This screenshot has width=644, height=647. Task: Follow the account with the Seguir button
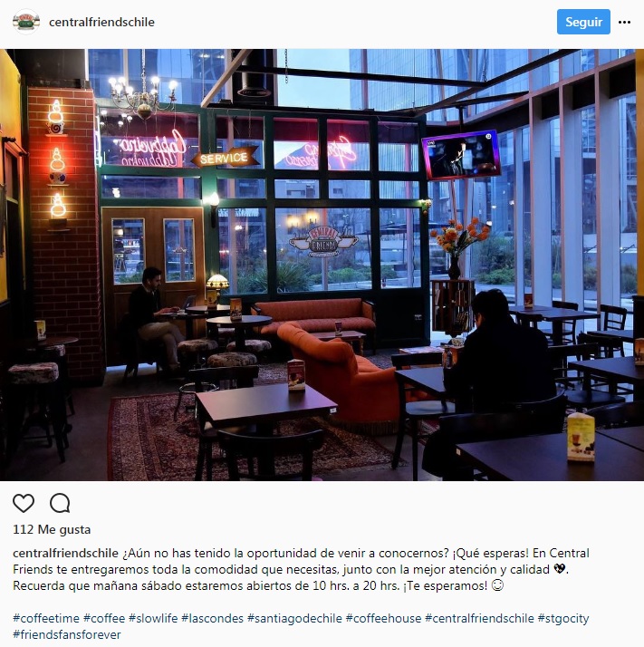(x=583, y=22)
